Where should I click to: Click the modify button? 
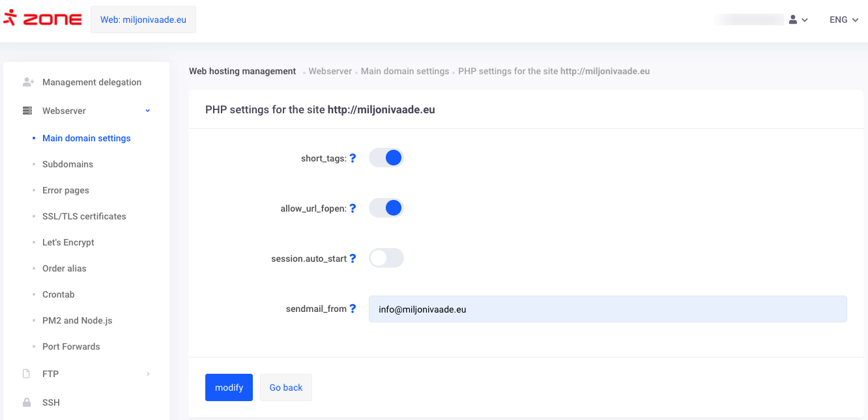(229, 387)
